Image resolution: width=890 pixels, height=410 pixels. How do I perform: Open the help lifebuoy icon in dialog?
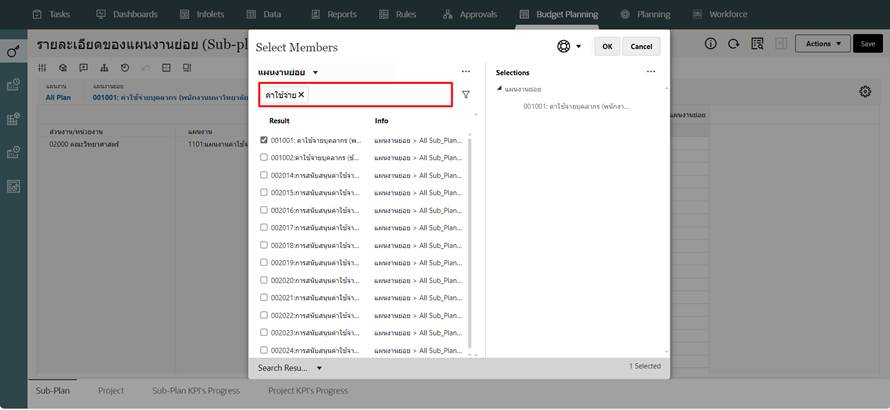coord(563,47)
